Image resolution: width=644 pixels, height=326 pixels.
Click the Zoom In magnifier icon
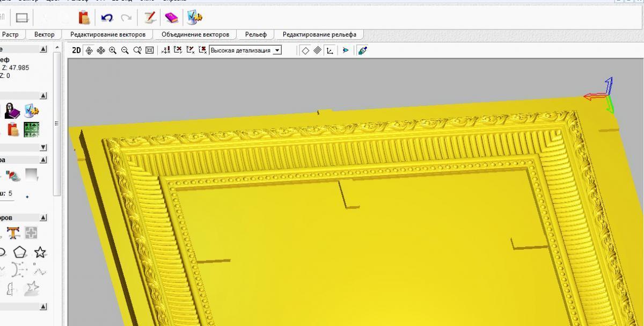[x=113, y=50]
